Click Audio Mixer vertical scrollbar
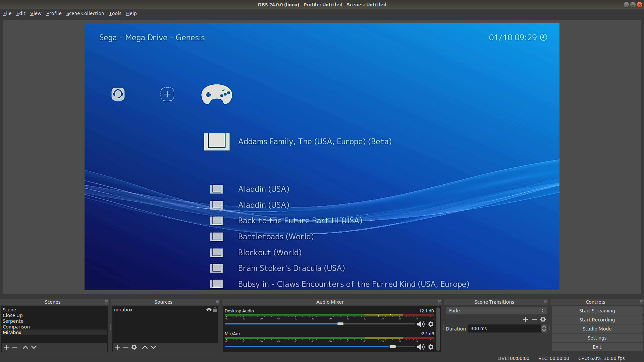 pyautogui.click(x=438, y=329)
